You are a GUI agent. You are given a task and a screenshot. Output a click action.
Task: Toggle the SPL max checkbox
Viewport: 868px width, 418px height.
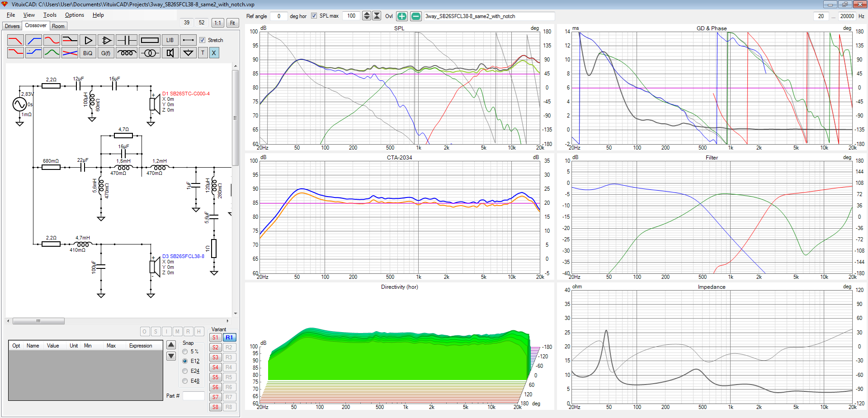coord(314,16)
